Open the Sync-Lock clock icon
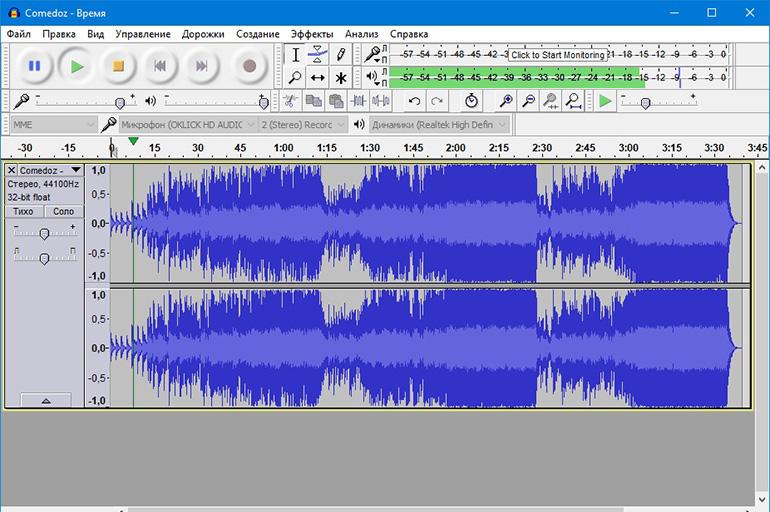The image size is (770, 512). click(471, 101)
